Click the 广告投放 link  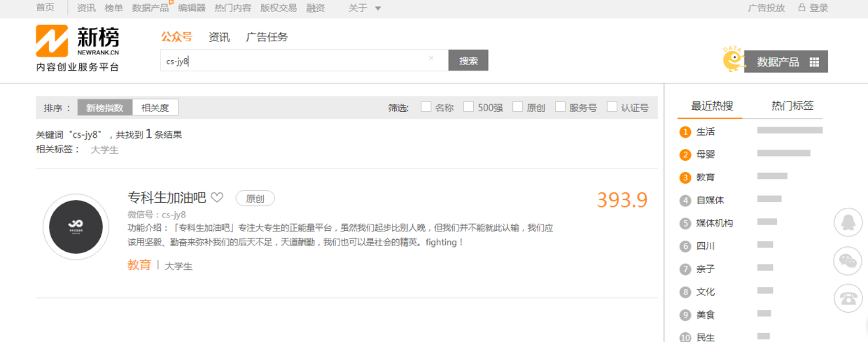pos(766,8)
